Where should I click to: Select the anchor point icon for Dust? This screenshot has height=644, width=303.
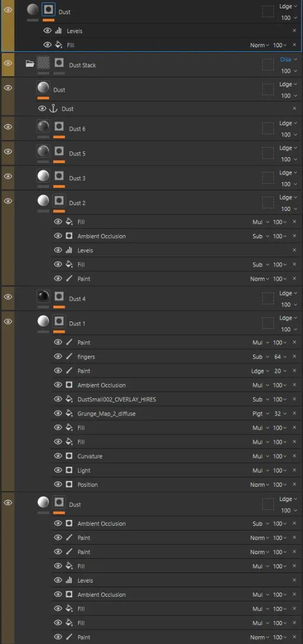pyautogui.click(x=53, y=109)
